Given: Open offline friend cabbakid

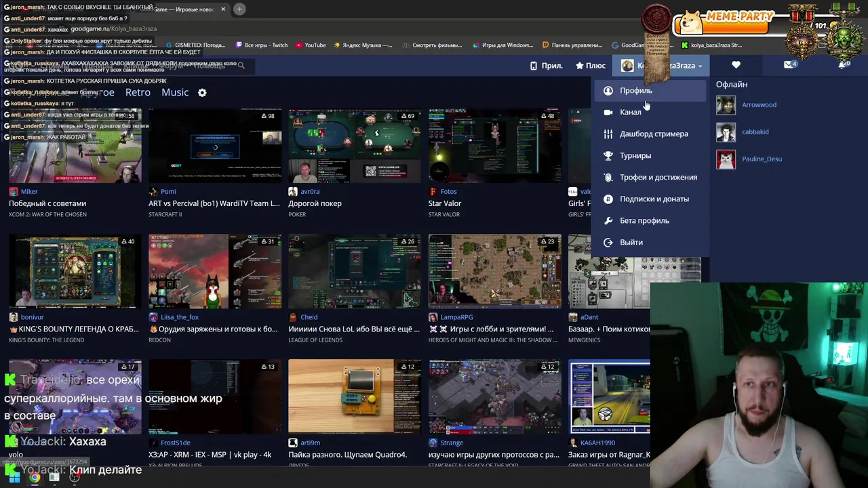Looking at the screenshot, I should pos(755,132).
